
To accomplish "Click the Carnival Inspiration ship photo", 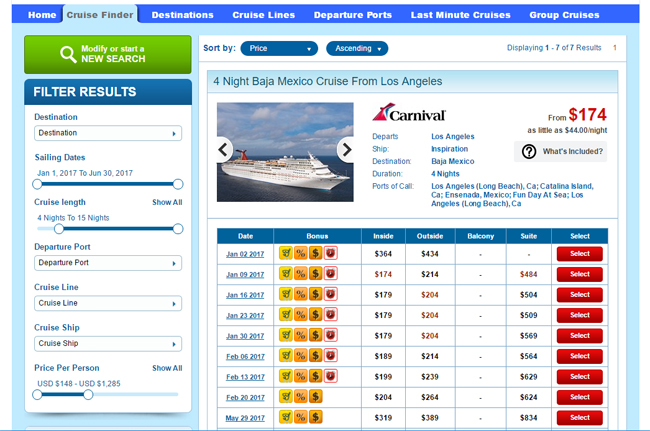I will (285, 152).
